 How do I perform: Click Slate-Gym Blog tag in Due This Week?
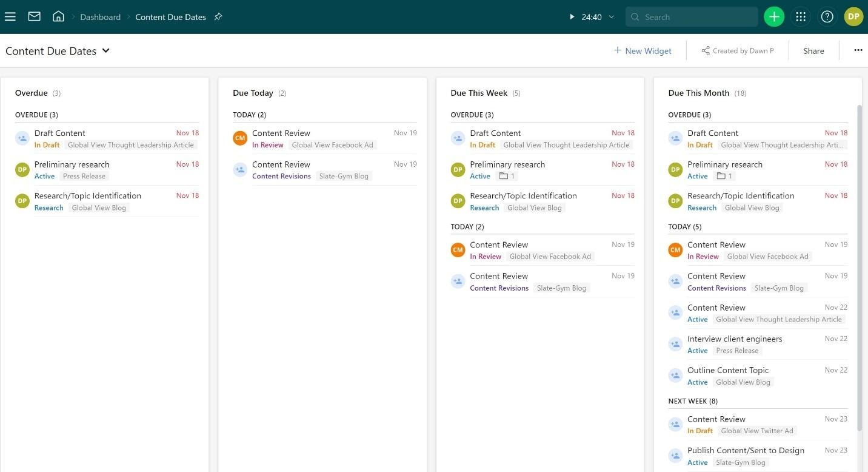562,288
